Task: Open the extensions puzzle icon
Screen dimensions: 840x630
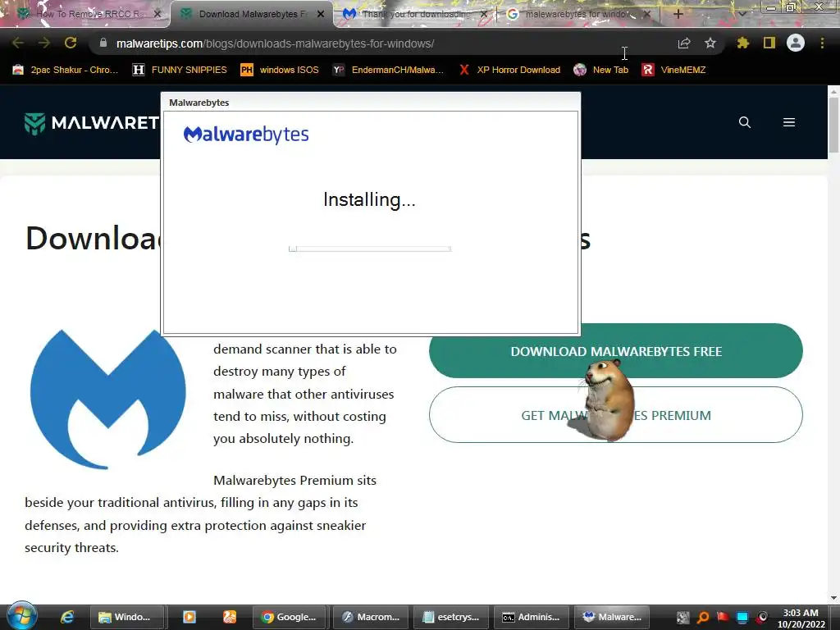Action: coord(743,43)
